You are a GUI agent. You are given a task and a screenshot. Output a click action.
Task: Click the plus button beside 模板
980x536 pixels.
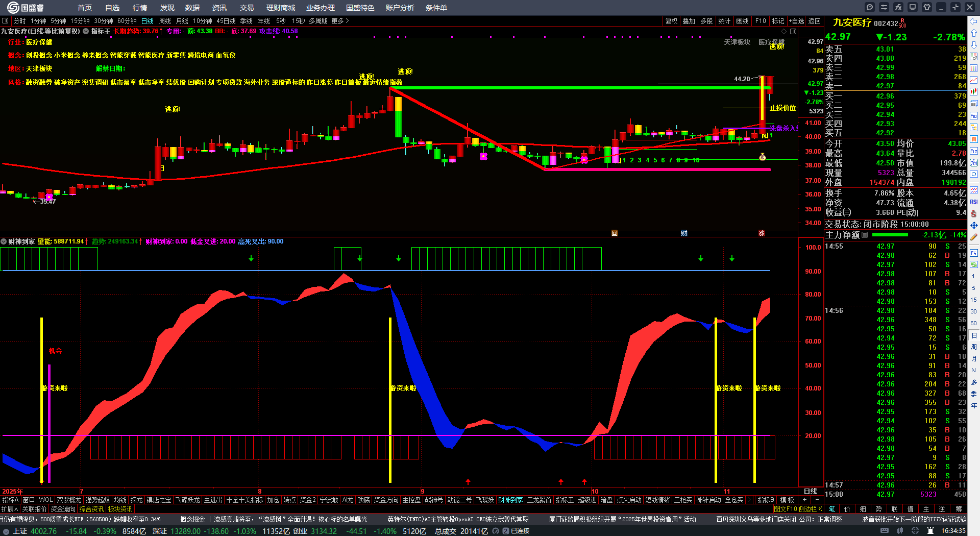tap(805, 500)
